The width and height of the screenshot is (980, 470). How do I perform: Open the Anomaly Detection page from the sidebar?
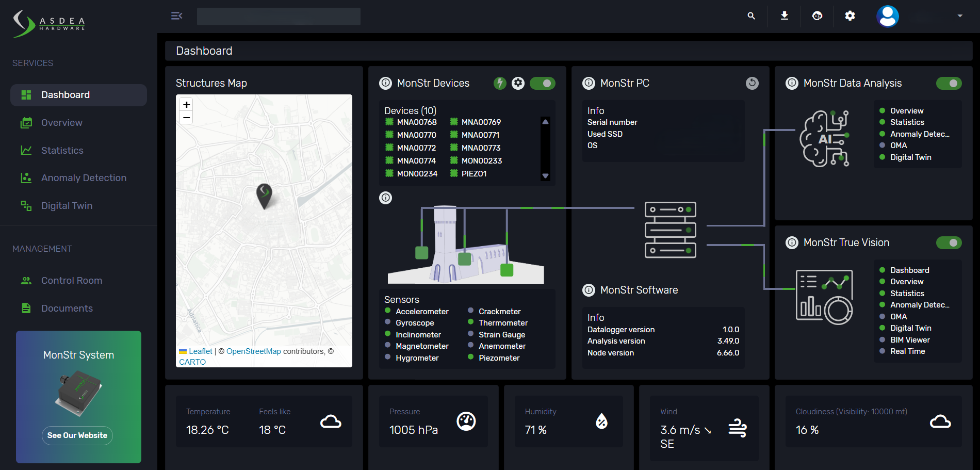[x=84, y=177]
